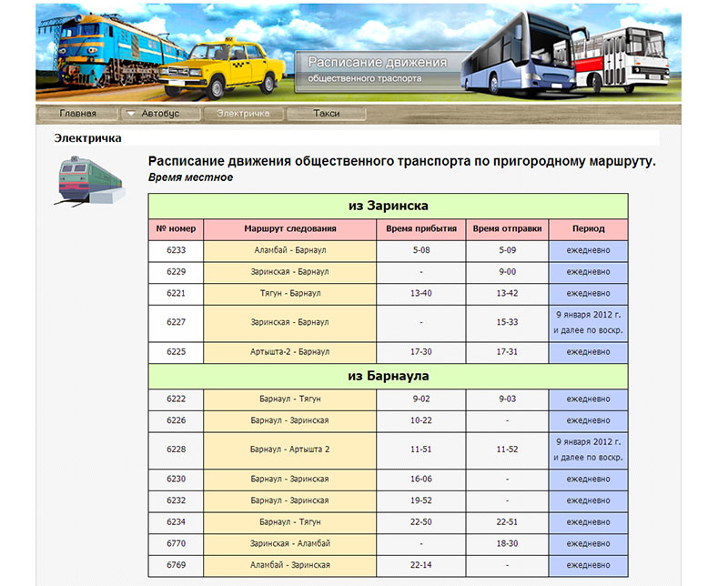Screen dimensions: 728x586
Task: Select train number 6225 cell
Action: [176, 352]
